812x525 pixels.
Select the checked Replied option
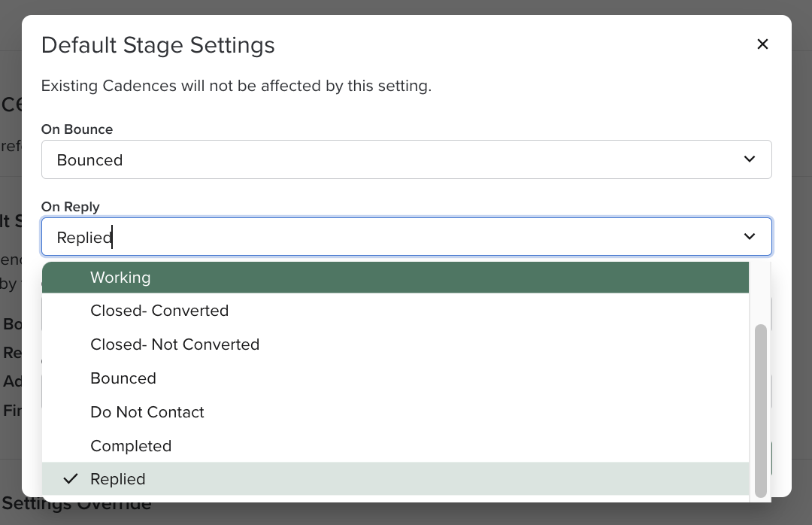click(395, 479)
